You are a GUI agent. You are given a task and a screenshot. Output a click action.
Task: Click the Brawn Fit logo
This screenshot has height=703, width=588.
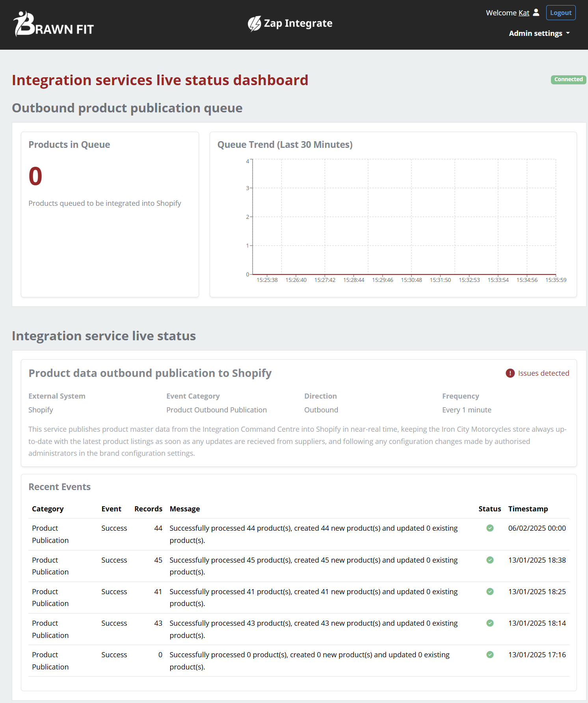(53, 24)
